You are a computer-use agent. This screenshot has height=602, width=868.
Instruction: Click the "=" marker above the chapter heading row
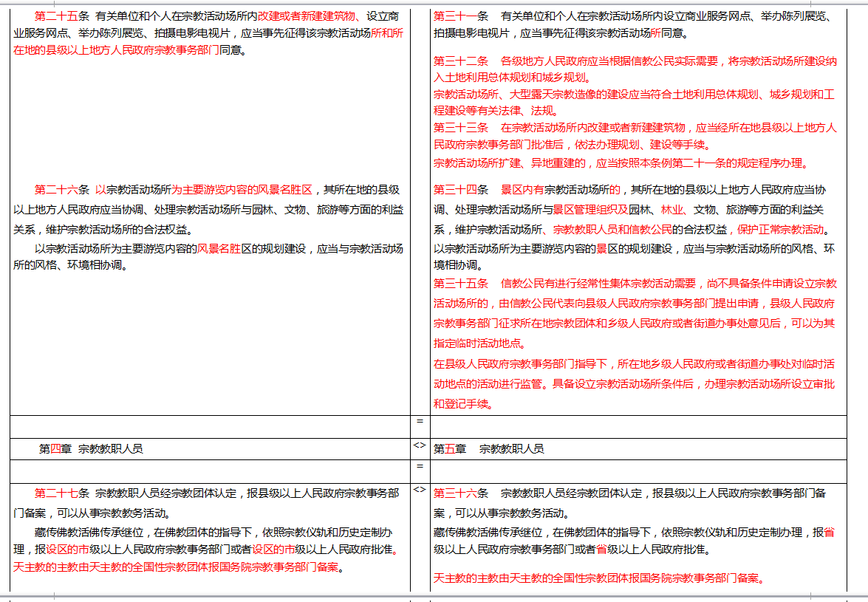420,421
